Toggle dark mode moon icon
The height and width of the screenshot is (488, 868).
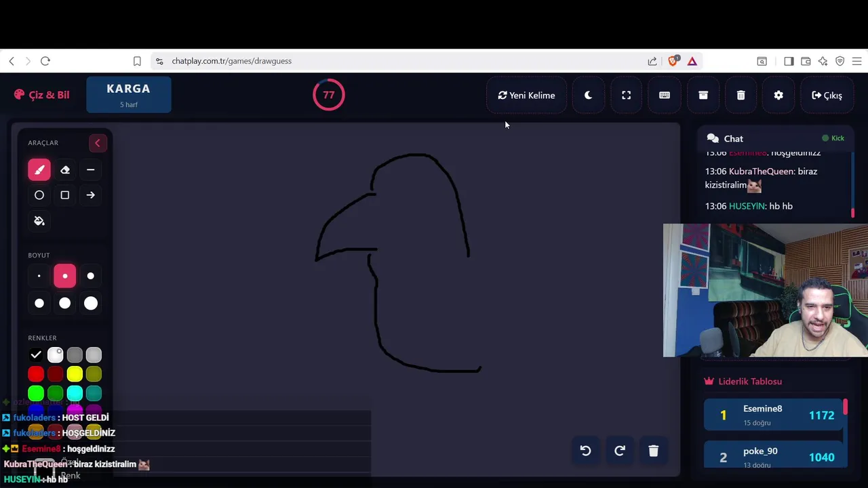588,96
